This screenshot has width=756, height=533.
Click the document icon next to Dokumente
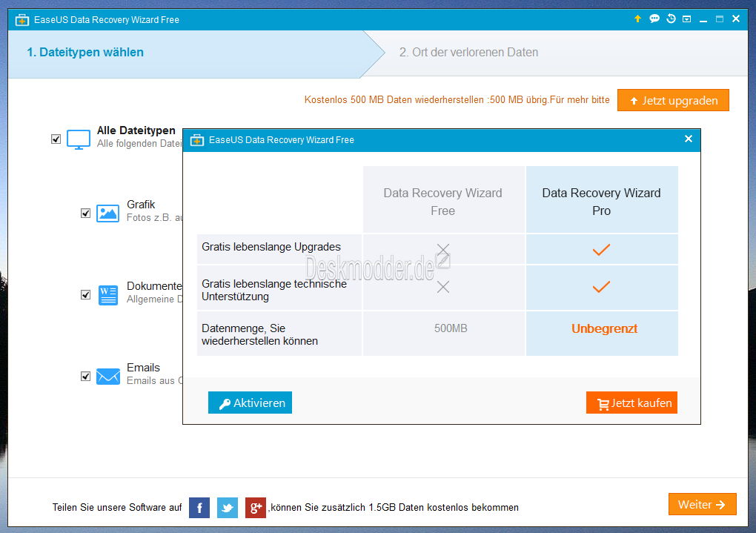tap(107, 295)
